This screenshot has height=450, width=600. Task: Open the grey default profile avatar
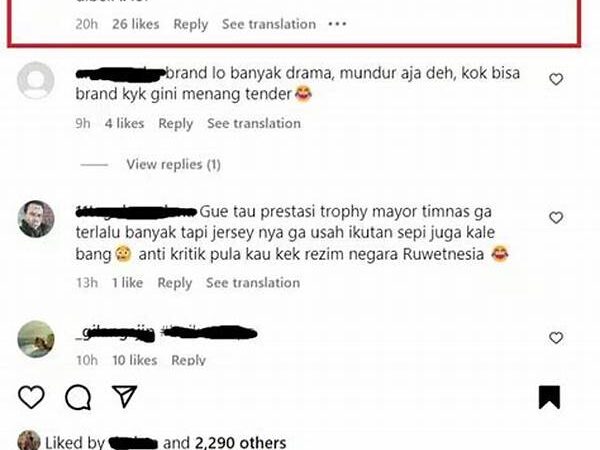pyautogui.click(x=36, y=80)
